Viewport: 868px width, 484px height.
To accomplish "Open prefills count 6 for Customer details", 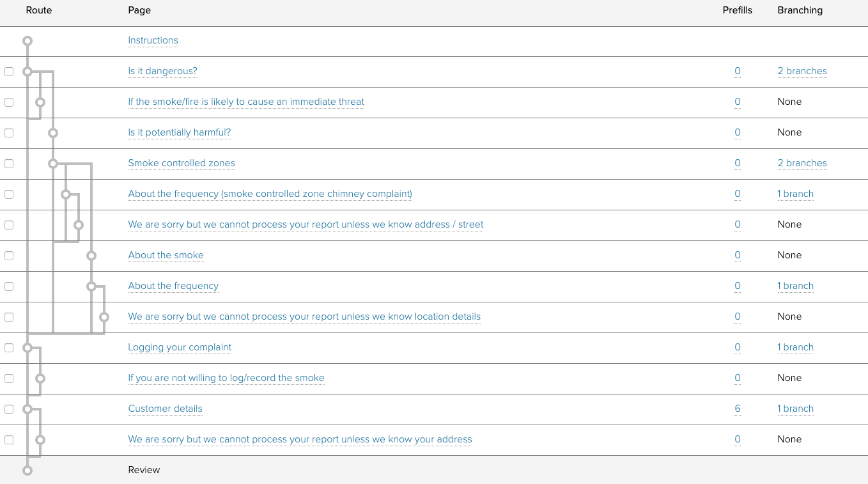I will click(738, 409).
